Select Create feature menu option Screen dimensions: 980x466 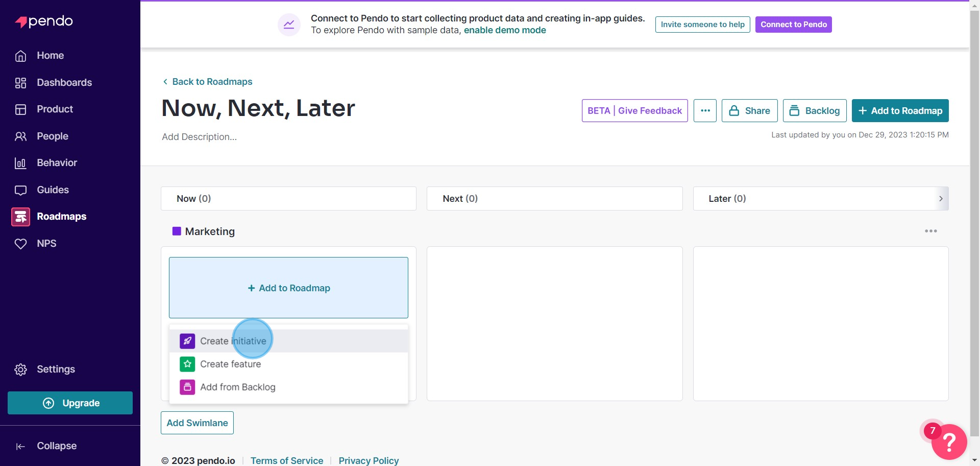288,364
